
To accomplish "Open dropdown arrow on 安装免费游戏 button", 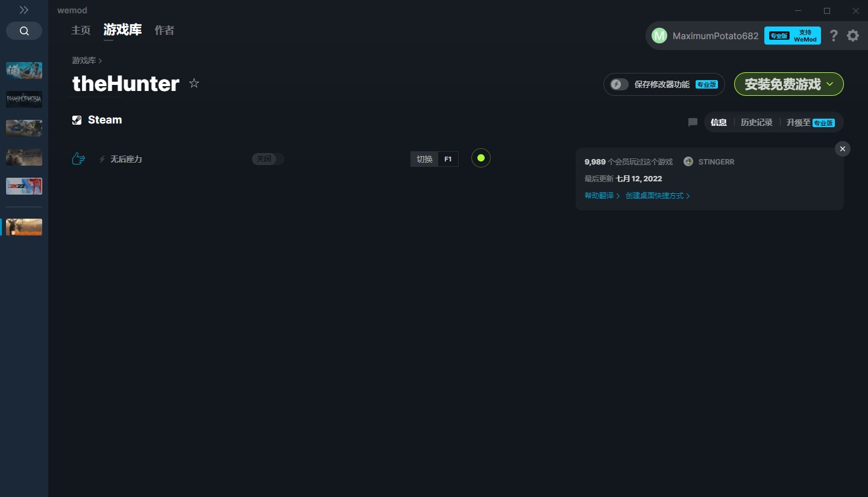I will (x=830, y=84).
